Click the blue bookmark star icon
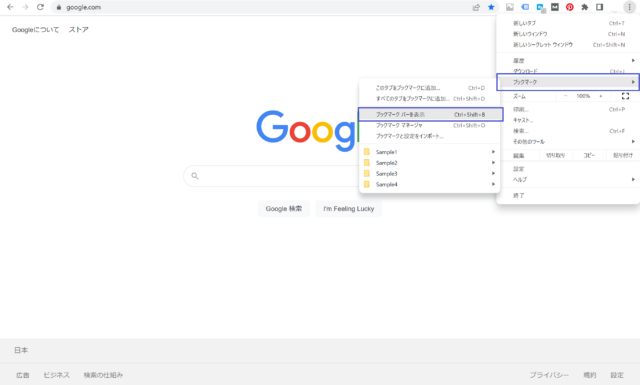 point(491,7)
